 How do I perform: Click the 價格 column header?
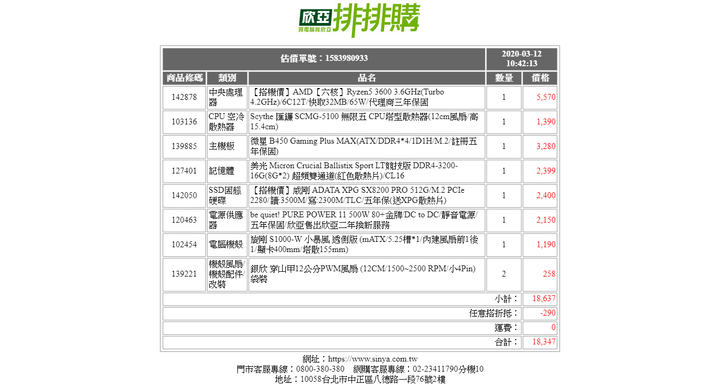(540, 78)
